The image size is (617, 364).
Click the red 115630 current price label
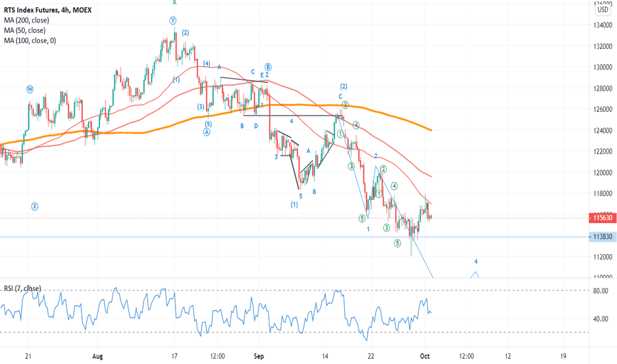point(602,218)
